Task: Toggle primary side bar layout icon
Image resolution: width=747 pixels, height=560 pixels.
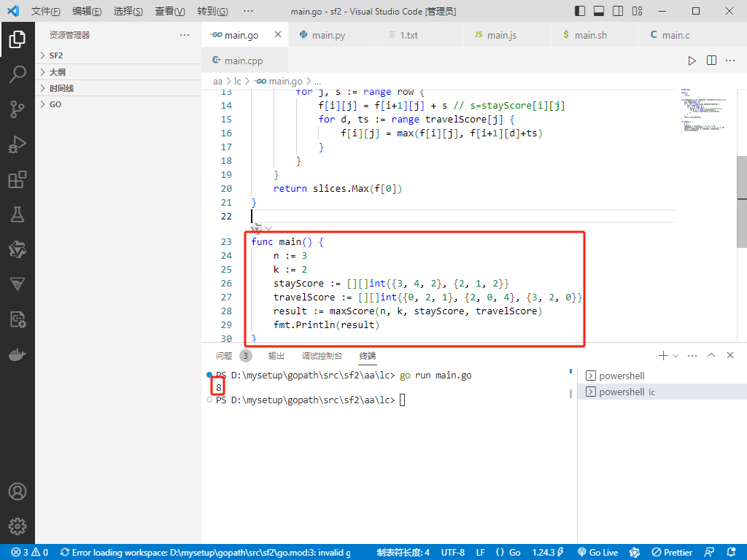Action: (580, 11)
